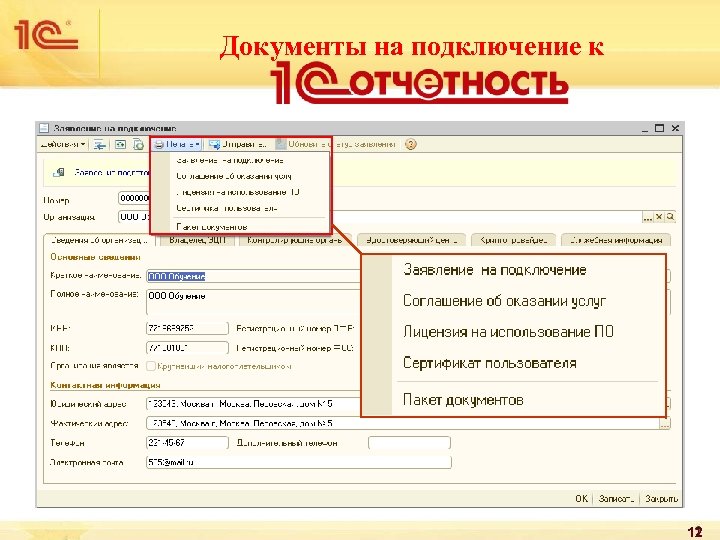Click the ИНН input field
Image resolution: width=720 pixels, height=540 pixels.
tap(187, 328)
